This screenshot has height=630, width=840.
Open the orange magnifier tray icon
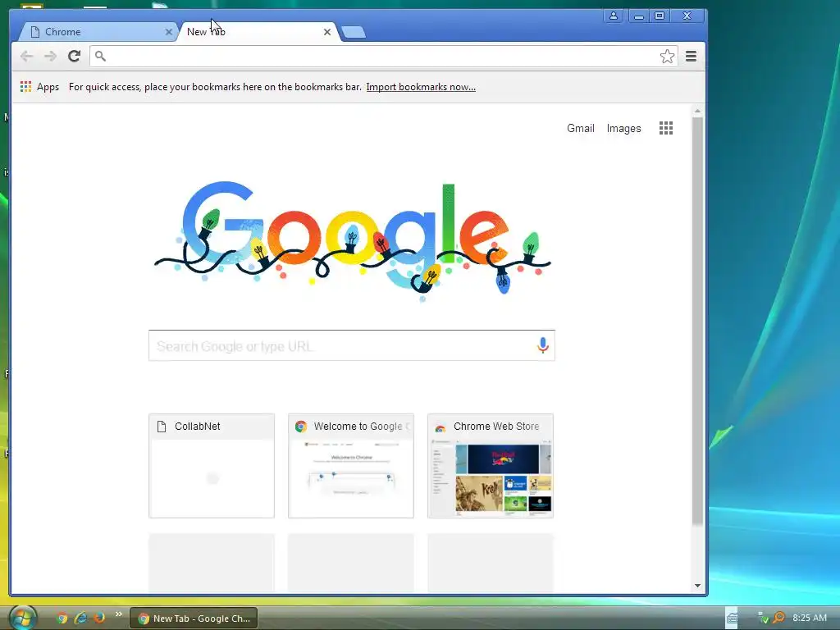(779, 618)
